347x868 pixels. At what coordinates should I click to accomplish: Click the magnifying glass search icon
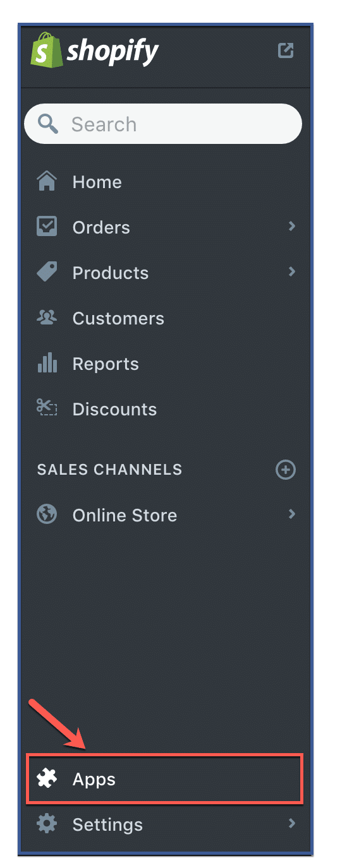(x=48, y=123)
